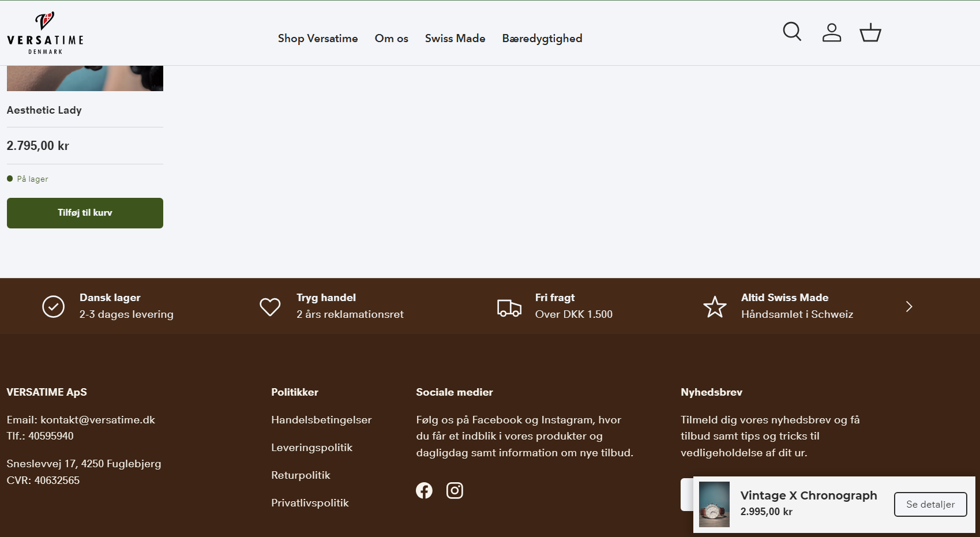Click the Tryg handel heart icon
The width and height of the screenshot is (980, 537).
(x=269, y=307)
